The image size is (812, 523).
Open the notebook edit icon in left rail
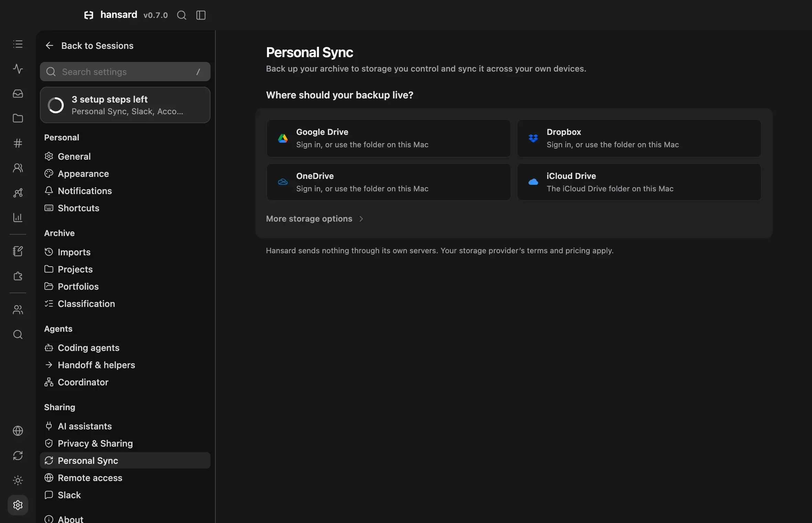(18, 251)
